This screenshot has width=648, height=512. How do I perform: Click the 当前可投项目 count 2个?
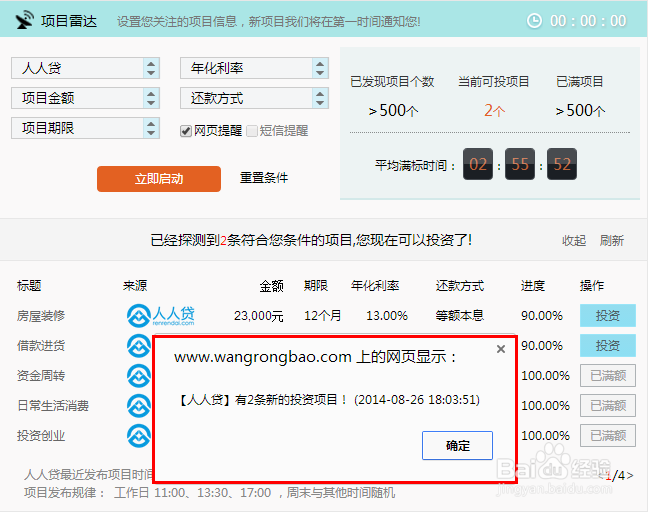click(x=494, y=111)
